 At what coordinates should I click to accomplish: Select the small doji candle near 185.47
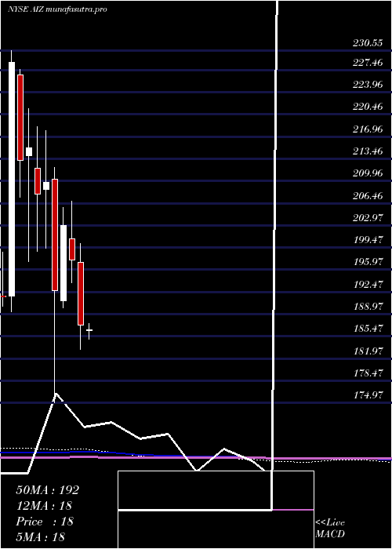(x=89, y=331)
